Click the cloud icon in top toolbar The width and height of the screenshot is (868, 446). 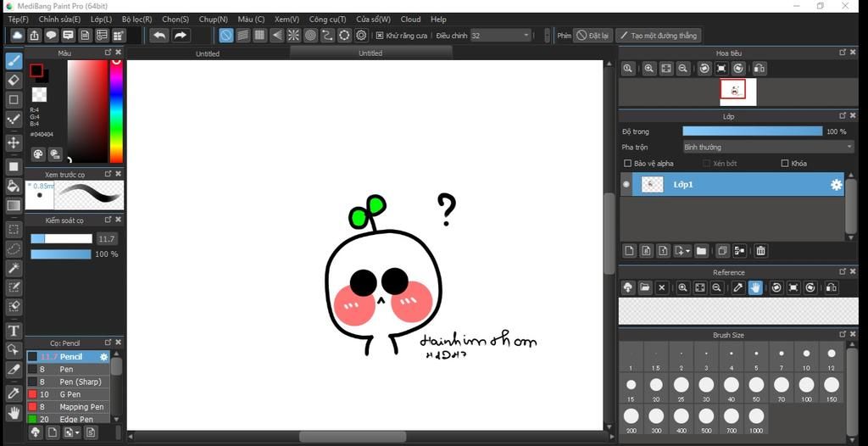click(18, 36)
